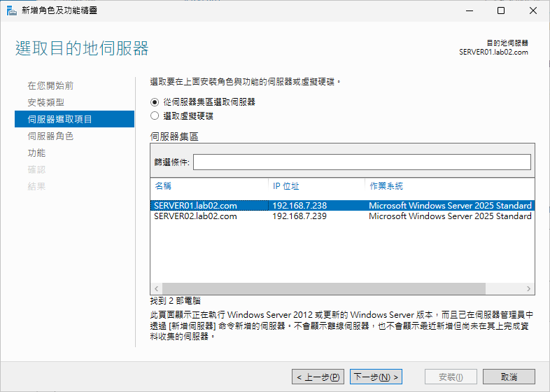550x392 pixels.
Task: Click IP address 192.168.7.238
Action: coord(299,205)
